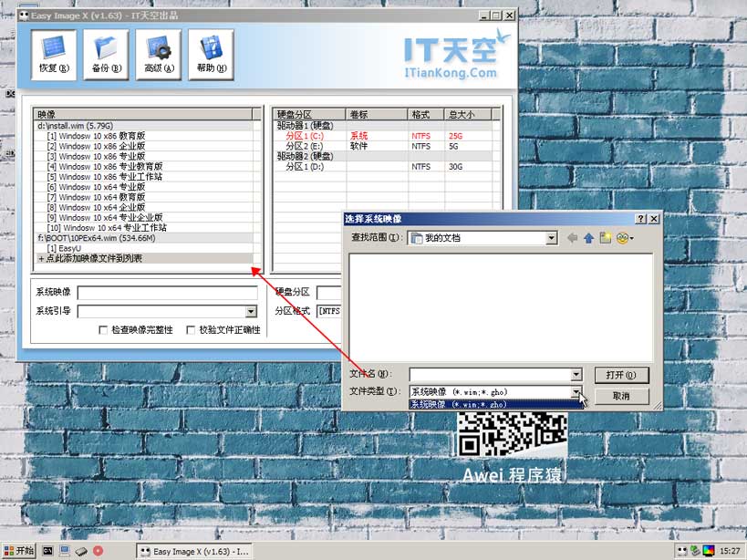Open the 备份 (Backup) tool
Viewport: 747px width, 560px height.
pyautogui.click(x=106, y=55)
